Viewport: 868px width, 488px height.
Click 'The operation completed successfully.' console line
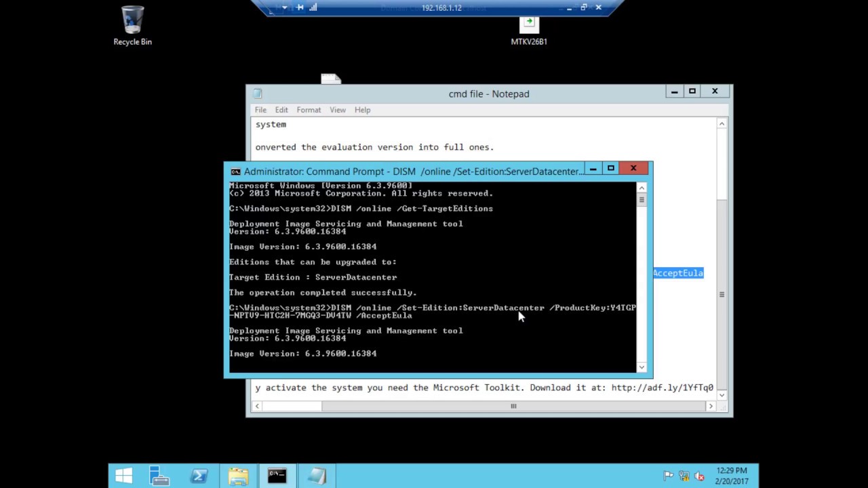point(323,293)
